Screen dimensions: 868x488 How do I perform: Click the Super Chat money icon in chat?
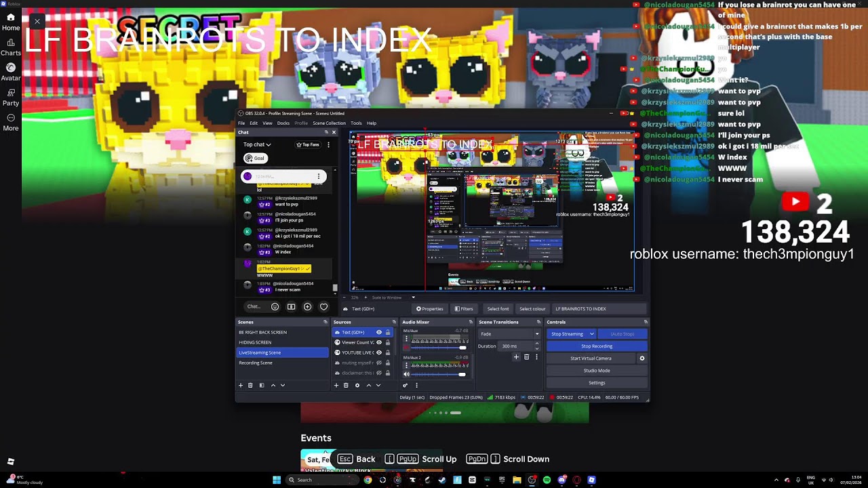coord(291,306)
